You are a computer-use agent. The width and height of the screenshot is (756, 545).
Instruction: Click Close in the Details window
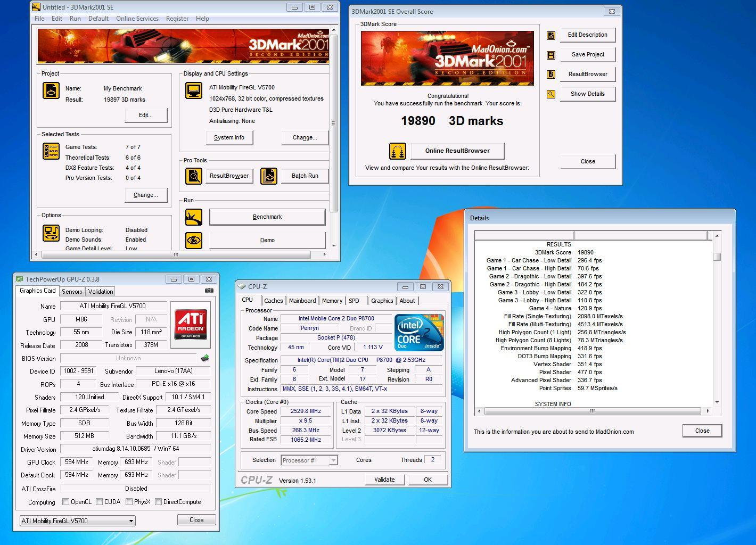click(702, 431)
